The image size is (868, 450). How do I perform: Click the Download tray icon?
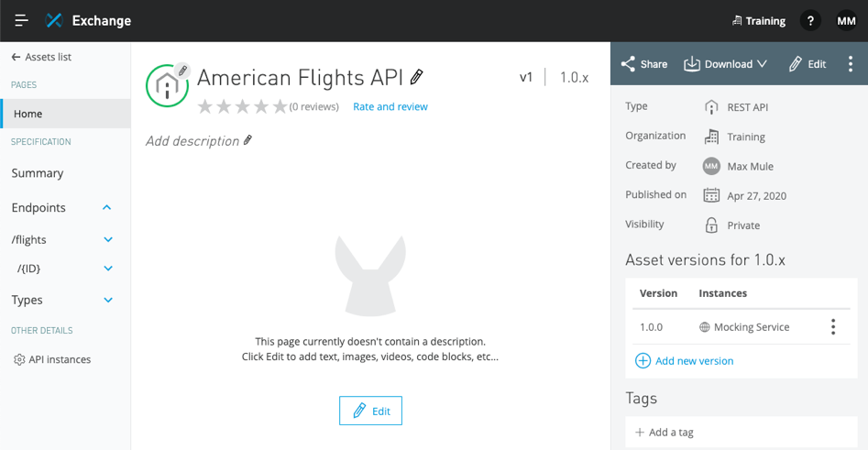tap(692, 64)
